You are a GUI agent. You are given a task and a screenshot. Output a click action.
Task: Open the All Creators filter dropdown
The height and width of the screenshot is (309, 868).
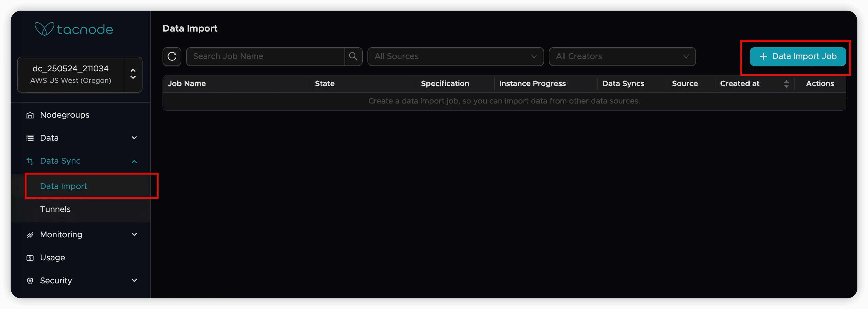(x=622, y=56)
